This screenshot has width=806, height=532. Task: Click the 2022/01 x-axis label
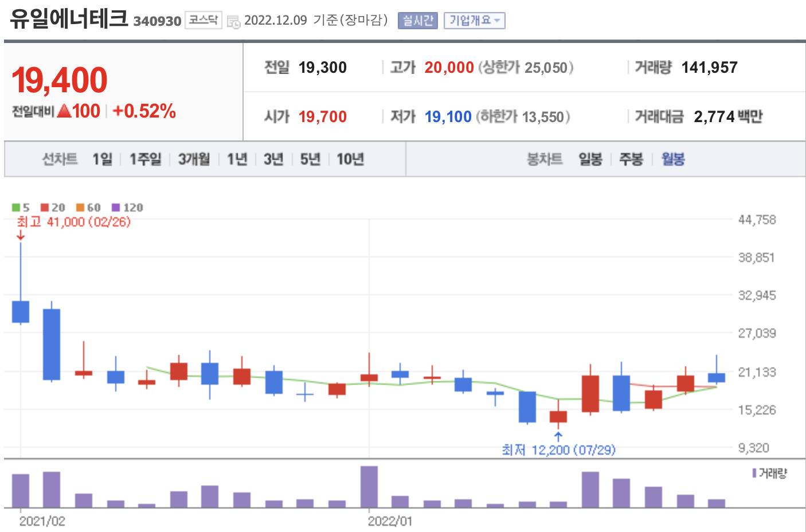point(390,521)
